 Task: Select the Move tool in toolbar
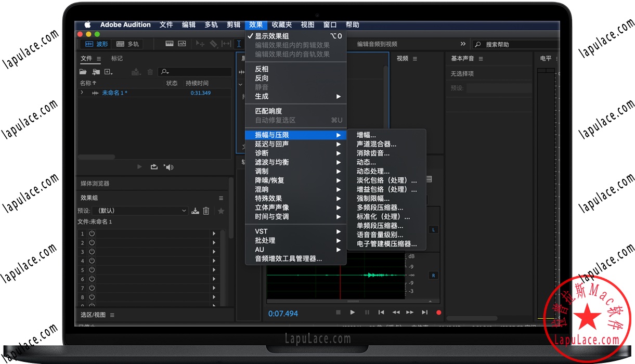tap(200, 44)
